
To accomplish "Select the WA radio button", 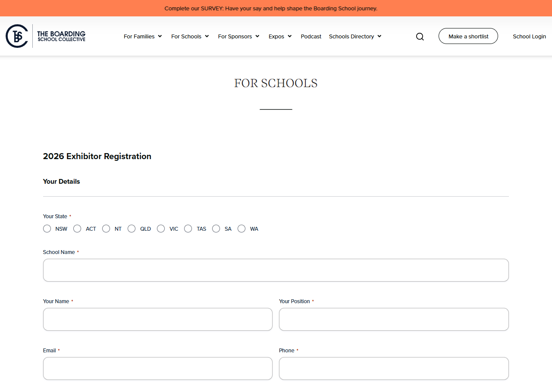I will coord(241,229).
